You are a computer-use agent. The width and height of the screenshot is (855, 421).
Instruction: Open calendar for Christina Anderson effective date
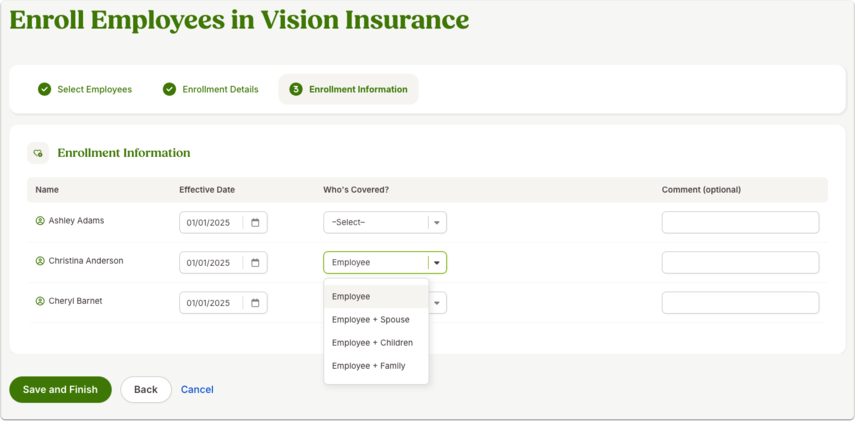pos(255,263)
